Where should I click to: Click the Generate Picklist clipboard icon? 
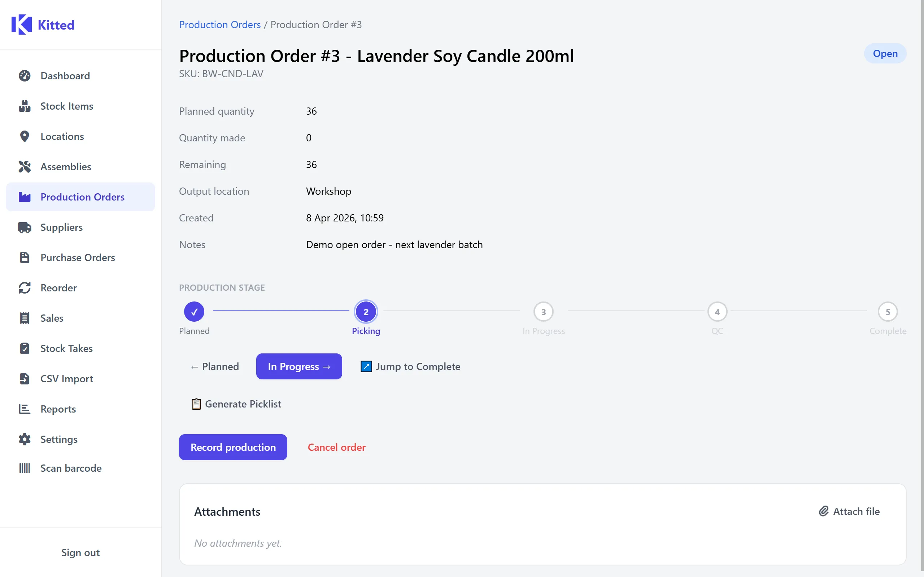tap(196, 404)
